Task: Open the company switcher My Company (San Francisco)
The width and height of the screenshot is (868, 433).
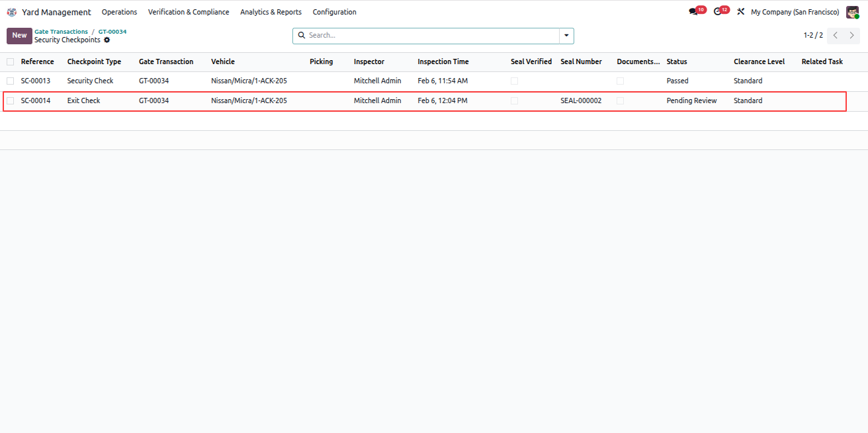Action: [795, 12]
